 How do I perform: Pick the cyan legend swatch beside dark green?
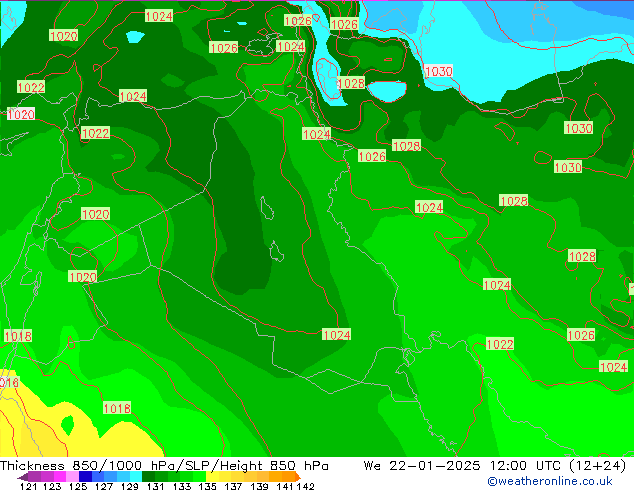tap(136, 477)
